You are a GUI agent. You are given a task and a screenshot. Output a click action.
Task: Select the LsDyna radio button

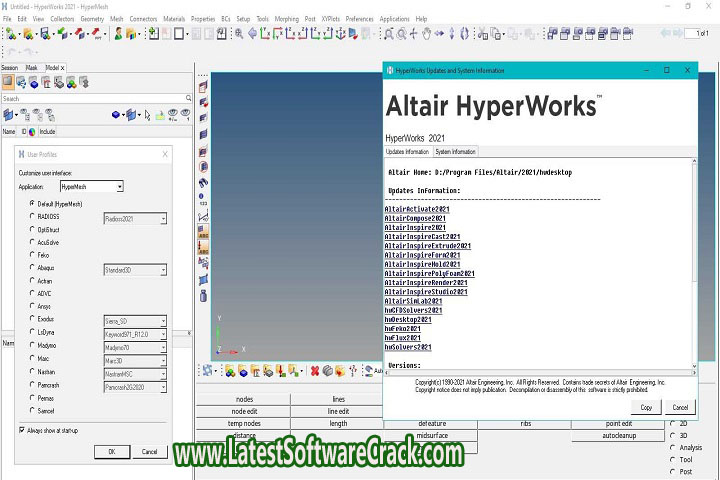32,331
